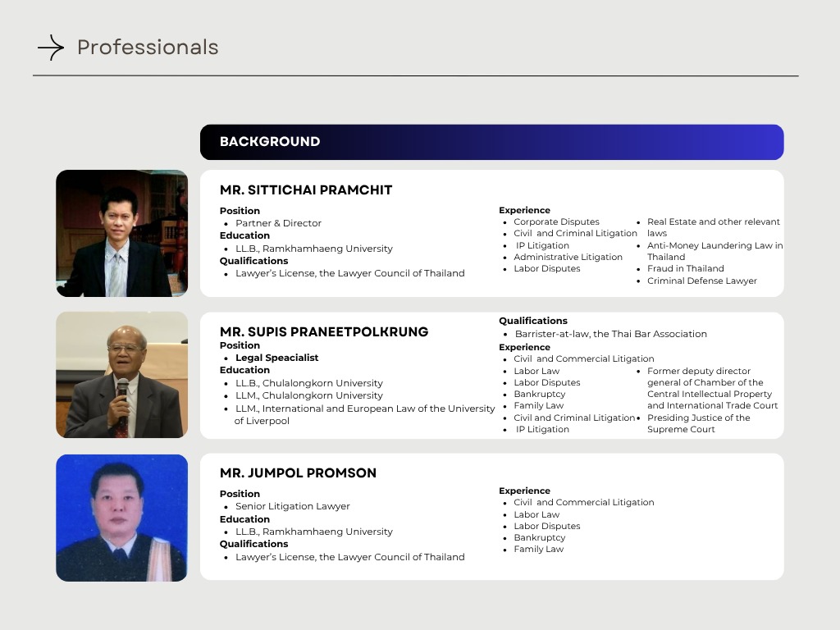Select the Professionals page heading
This screenshot has height=630, width=840.
pos(148,47)
